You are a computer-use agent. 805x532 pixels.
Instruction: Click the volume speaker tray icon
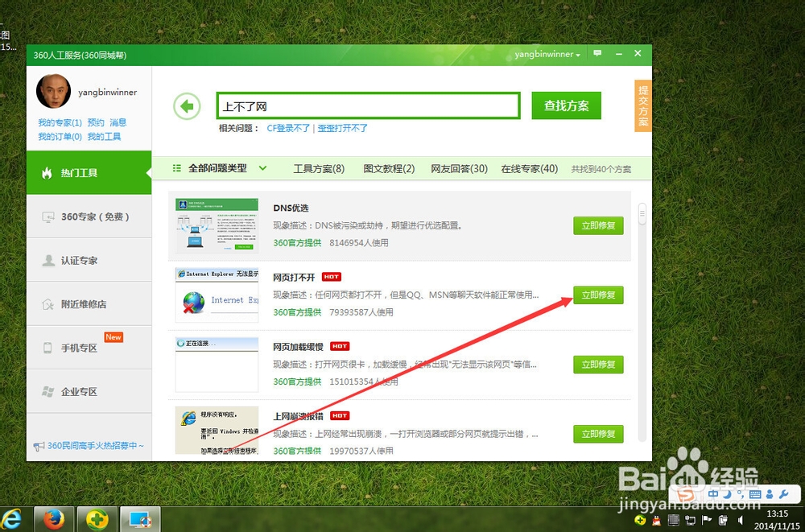coord(740,520)
